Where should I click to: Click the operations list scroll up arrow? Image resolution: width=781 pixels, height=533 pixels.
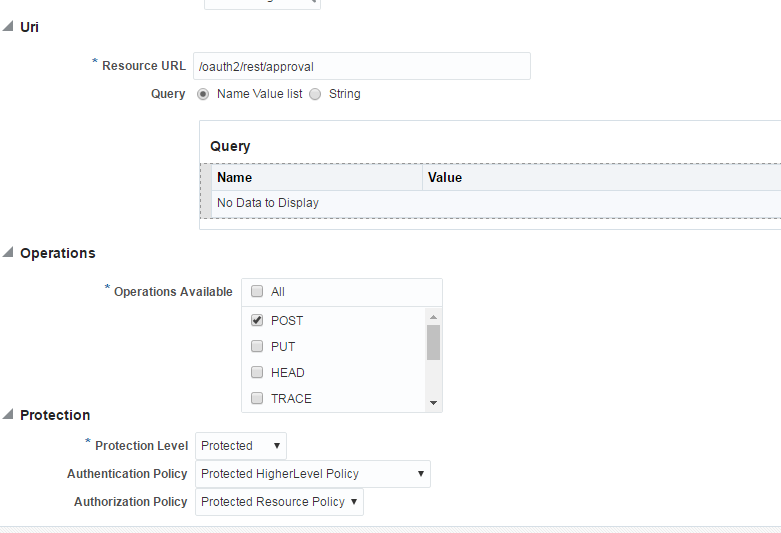(x=433, y=317)
